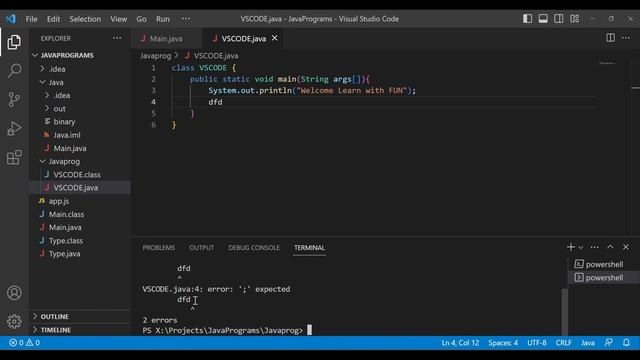Toggle the bottom panel layout icon

coord(543,19)
